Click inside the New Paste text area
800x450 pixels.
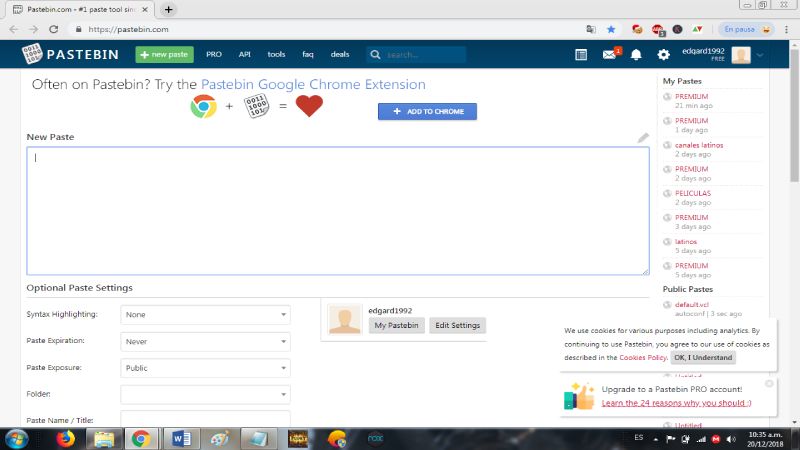(338, 211)
